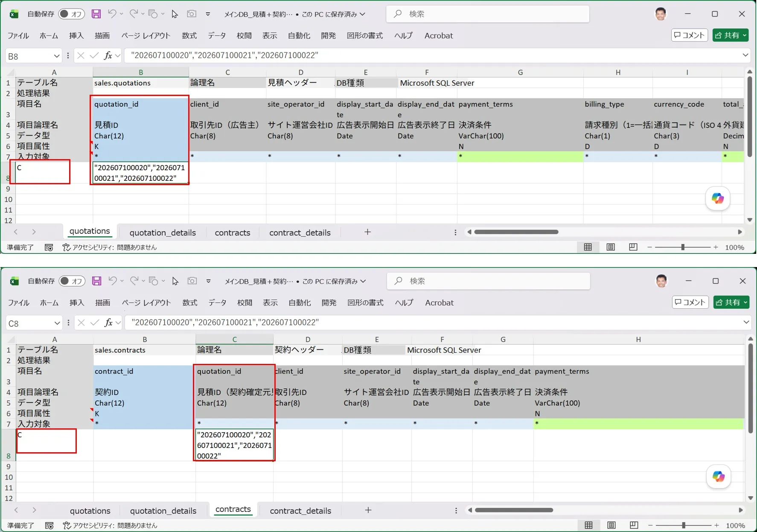Screen dimensions: 757x532
Task: Select cell containing sales.quotations
Action: 141,83
